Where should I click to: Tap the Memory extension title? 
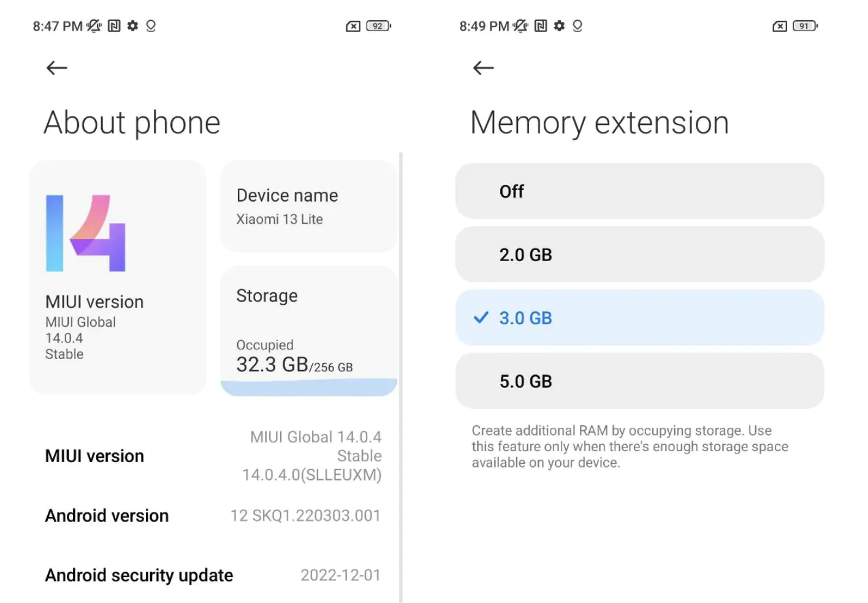[x=600, y=123]
